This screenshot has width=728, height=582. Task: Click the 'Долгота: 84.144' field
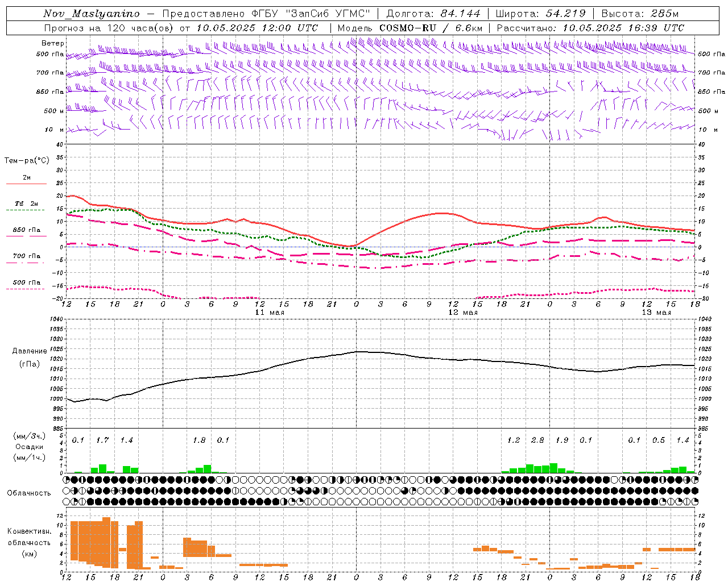[433, 14]
